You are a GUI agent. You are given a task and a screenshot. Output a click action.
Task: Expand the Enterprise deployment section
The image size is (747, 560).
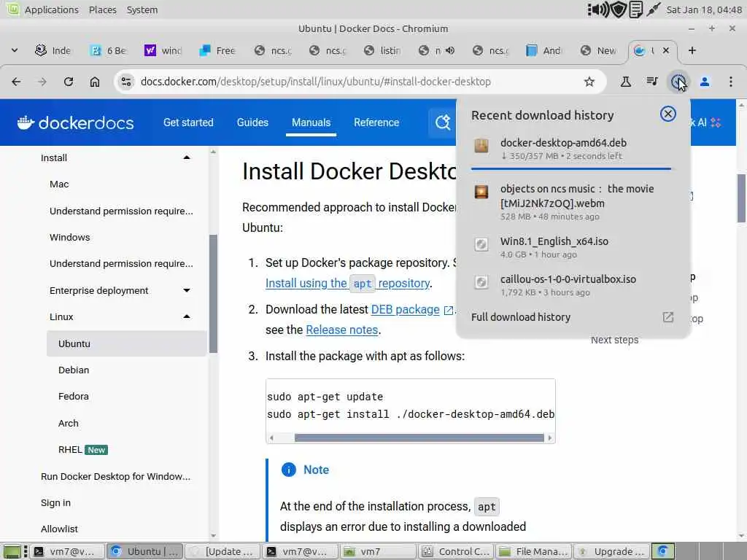coord(187,290)
